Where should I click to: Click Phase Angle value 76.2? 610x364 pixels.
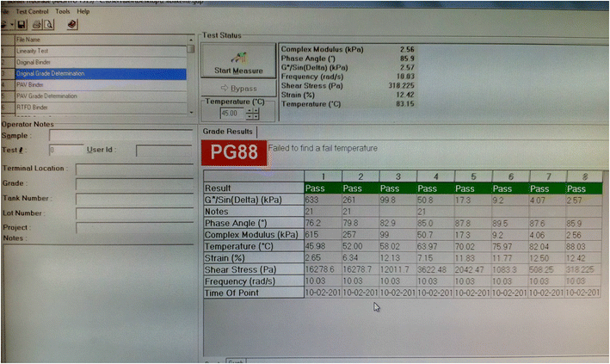click(x=323, y=224)
